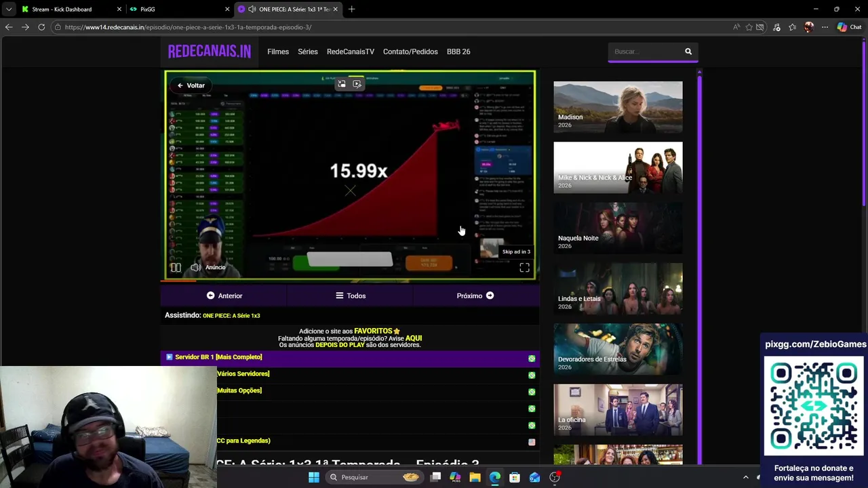This screenshot has width=868, height=488.
Task: Reload the page
Action: [41, 27]
